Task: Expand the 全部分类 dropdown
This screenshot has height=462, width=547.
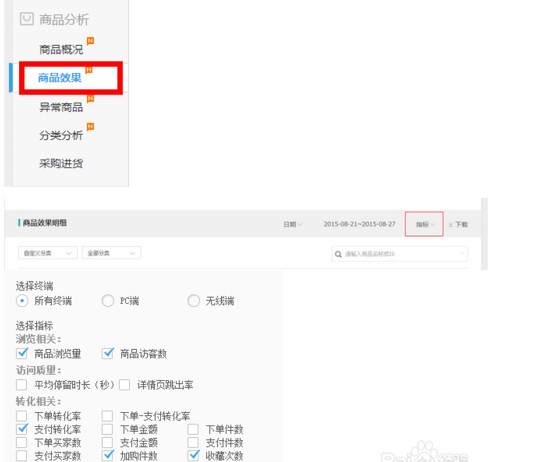Action: [111, 253]
